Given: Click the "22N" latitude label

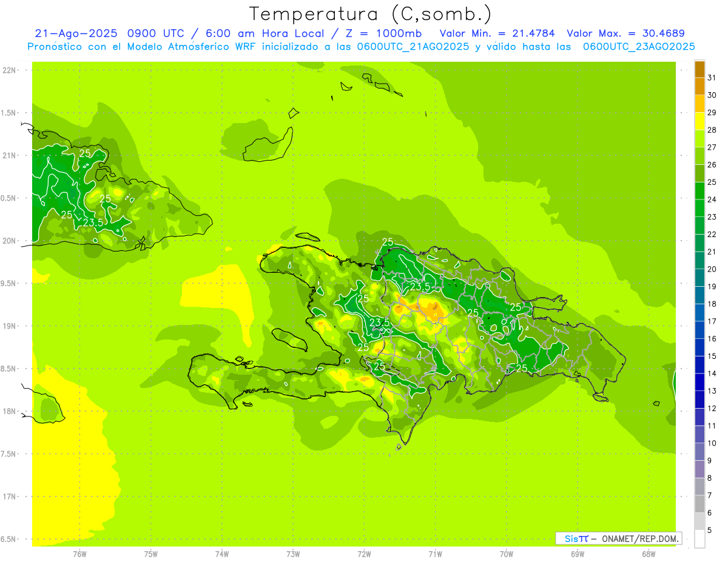Looking at the screenshot, I should tap(9, 70).
